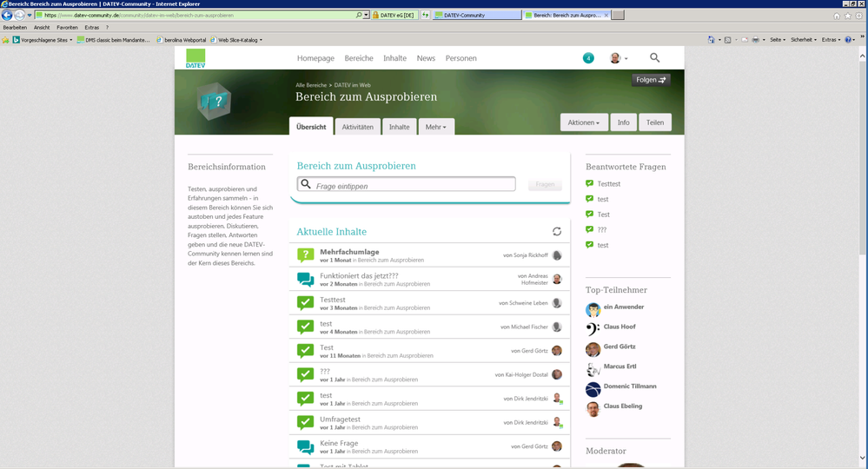The width and height of the screenshot is (868, 469).
Task: Click Domenic Tillmann's avatar
Action: pyautogui.click(x=593, y=389)
